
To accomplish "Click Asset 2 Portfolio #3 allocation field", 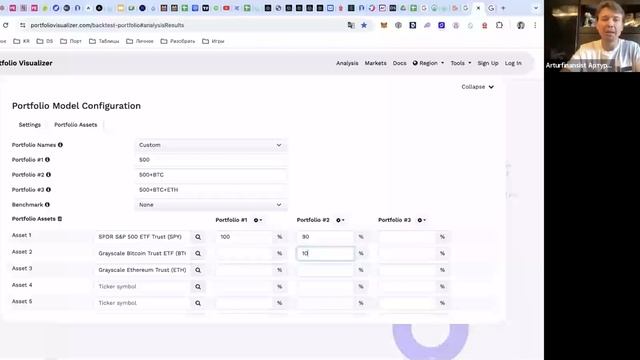I will (407, 253).
